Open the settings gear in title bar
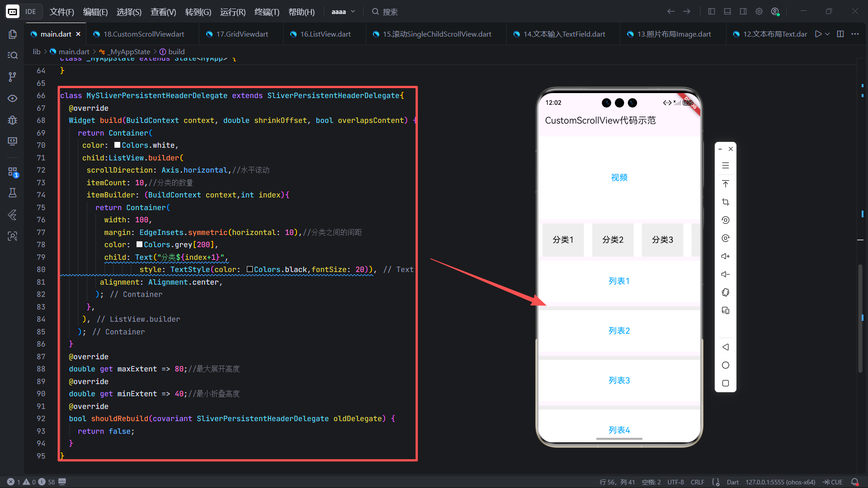868x488 pixels. 759,12
